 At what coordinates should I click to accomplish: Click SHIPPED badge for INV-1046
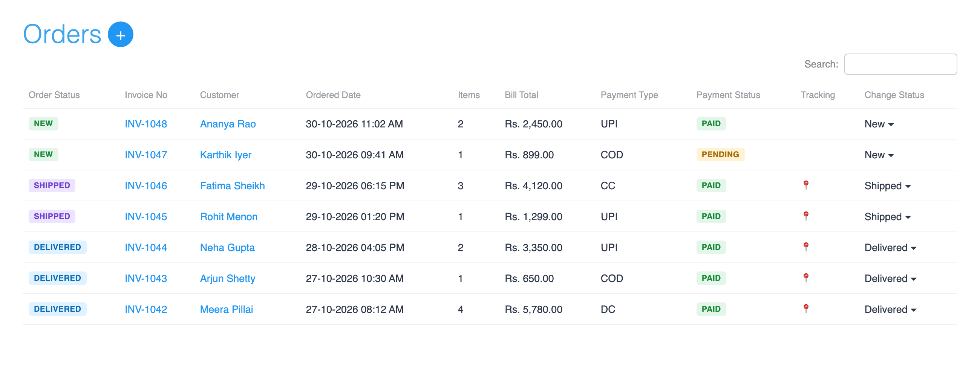pos(52,185)
